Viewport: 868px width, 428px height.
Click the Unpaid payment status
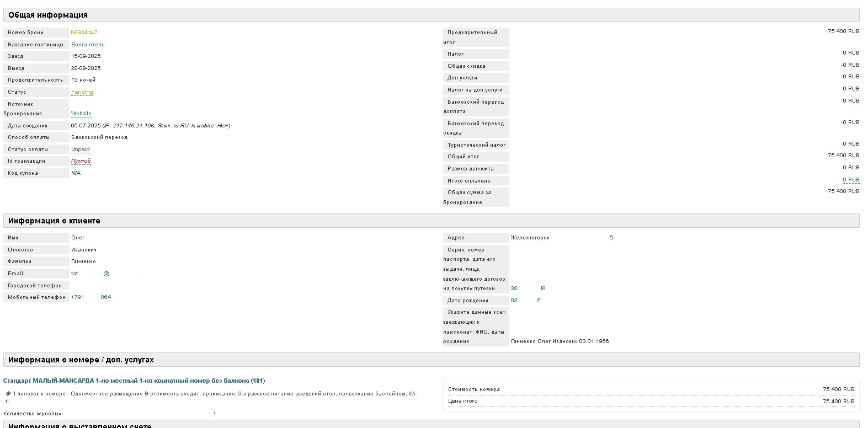[80, 149]
